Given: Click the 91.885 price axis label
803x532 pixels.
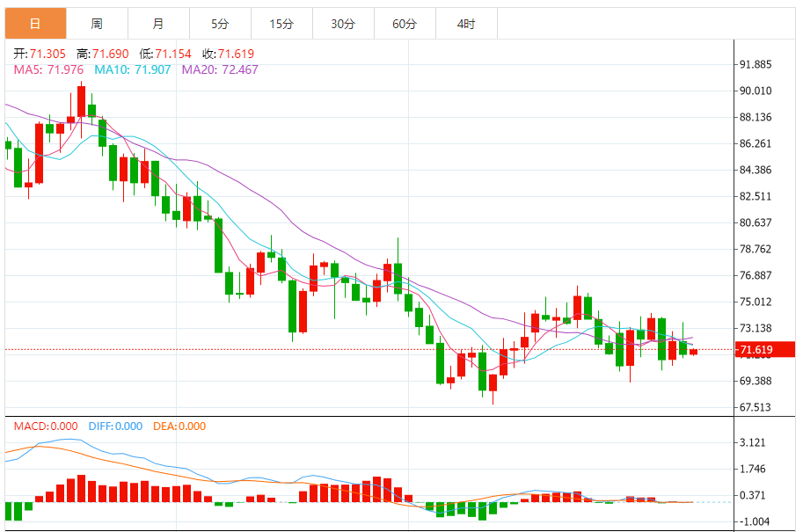Looking at the screenshot, I should click(x=756, y=64).
